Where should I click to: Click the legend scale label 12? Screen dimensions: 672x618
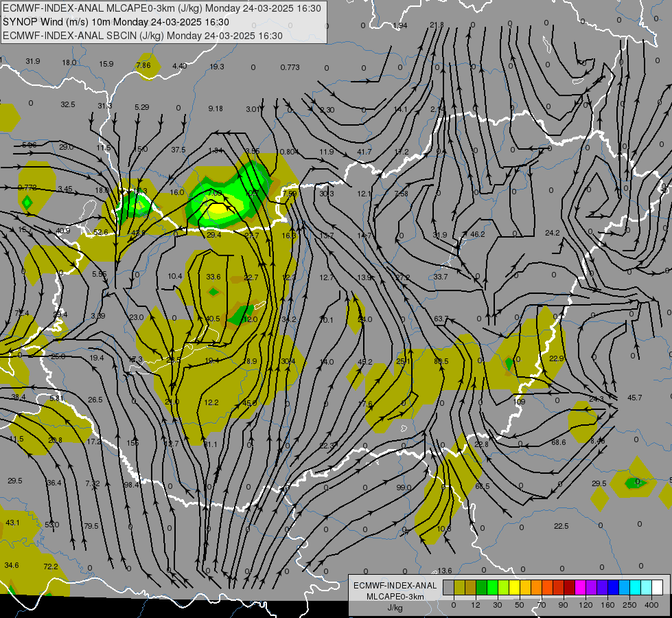pyautogui.click(x=475, y=605)
